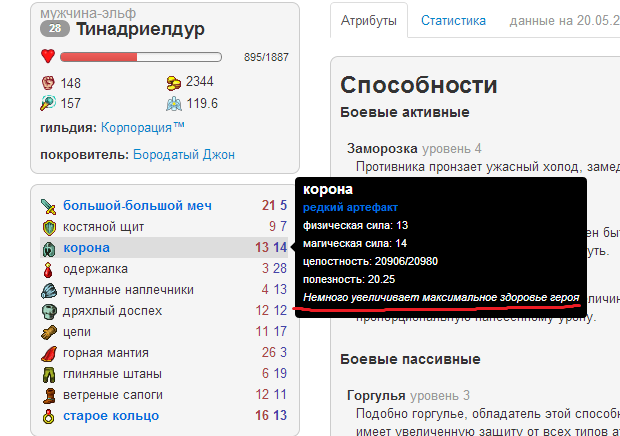Select the старое кольцо item
Screen dimensions: 620x436
coord(111,416)
